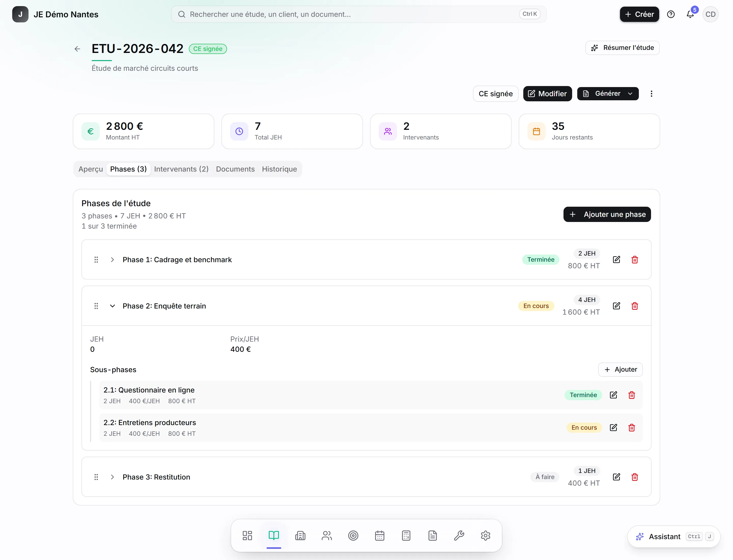Click the 7 Total JEH card
Screen dimensions: 733x560
coord(292,131)
